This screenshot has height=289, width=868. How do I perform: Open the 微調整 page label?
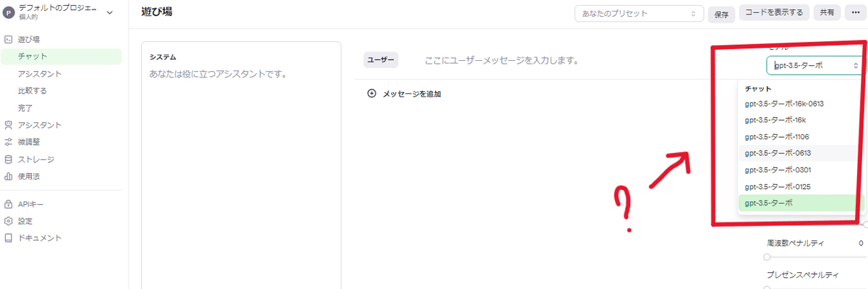(x=29, y=142)
